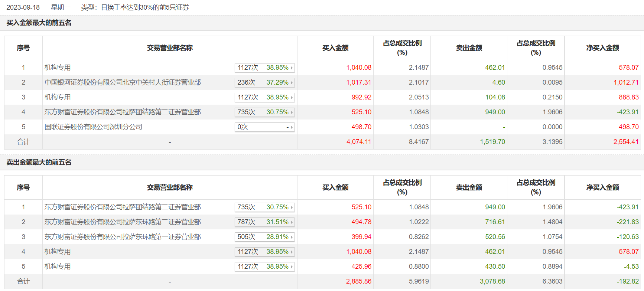This screenshot has height=291, width=644.
Task: Click 净买入金额 column header in the buy table
Action: 602,48
